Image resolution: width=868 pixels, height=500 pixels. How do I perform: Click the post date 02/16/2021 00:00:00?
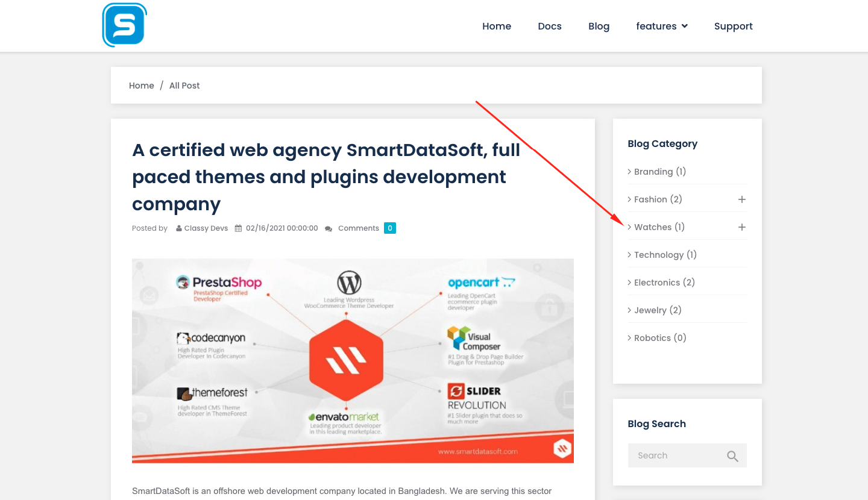[281, 228]
